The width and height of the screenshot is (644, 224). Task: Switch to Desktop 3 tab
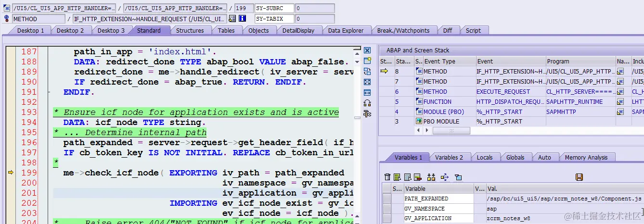pos(111,31)
